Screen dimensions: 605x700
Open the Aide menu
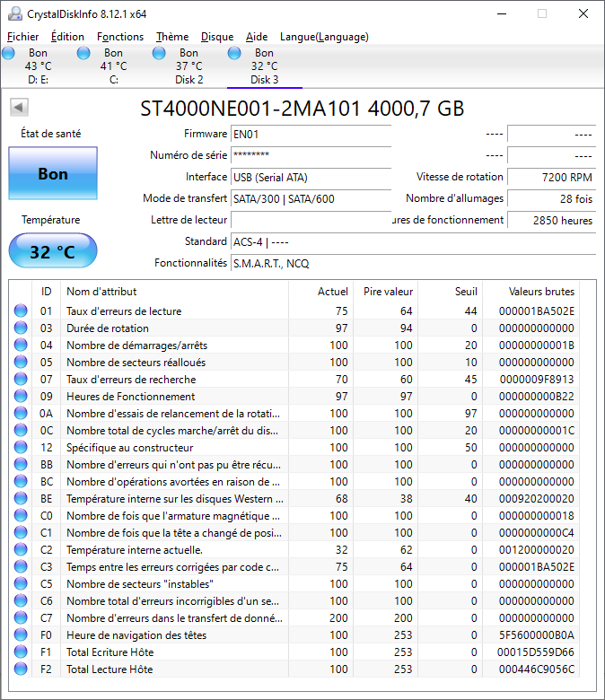tap(257, 37)
